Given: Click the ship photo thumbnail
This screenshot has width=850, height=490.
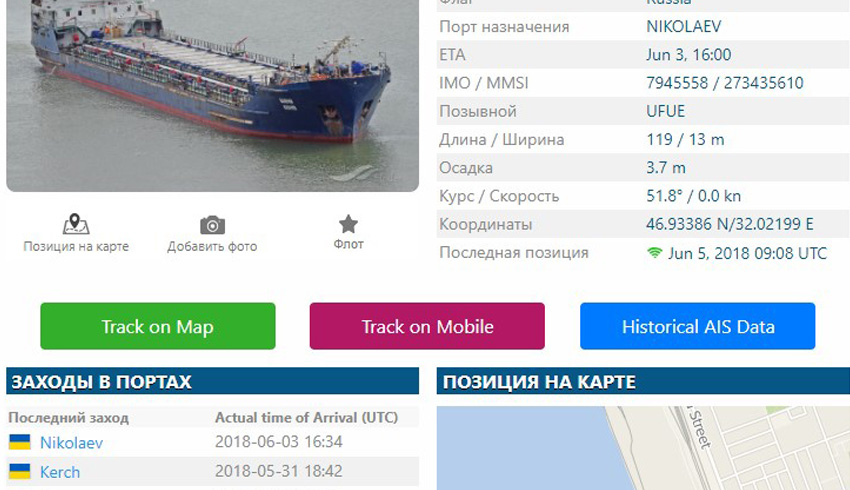Looking at the screenshot, I should [212, 95].
